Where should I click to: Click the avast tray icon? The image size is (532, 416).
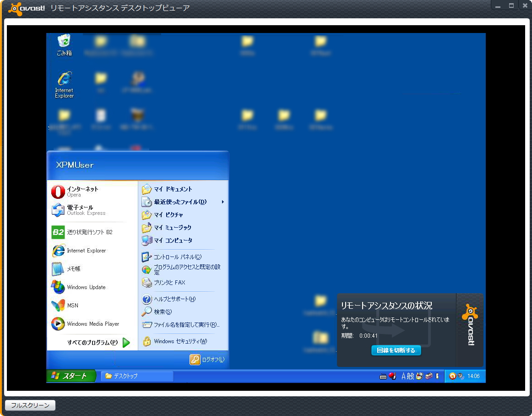(452, 376)
